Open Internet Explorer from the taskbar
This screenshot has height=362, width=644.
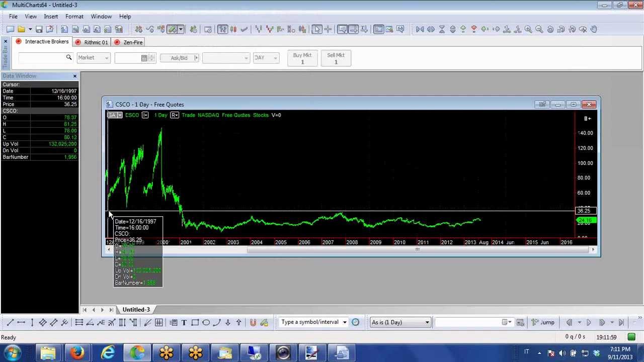coord(107,353)
